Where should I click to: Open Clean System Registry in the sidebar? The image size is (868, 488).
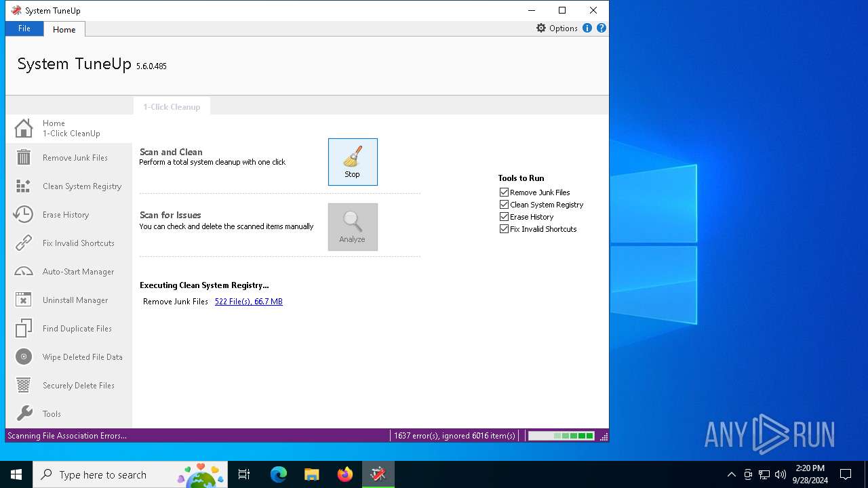click(69, 186)
